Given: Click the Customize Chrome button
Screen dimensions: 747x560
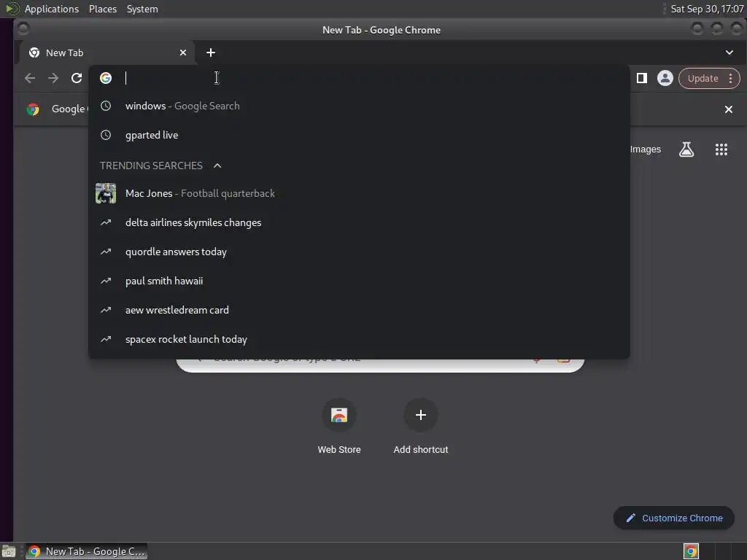Looking at the screenshot, I should point(674,518).
